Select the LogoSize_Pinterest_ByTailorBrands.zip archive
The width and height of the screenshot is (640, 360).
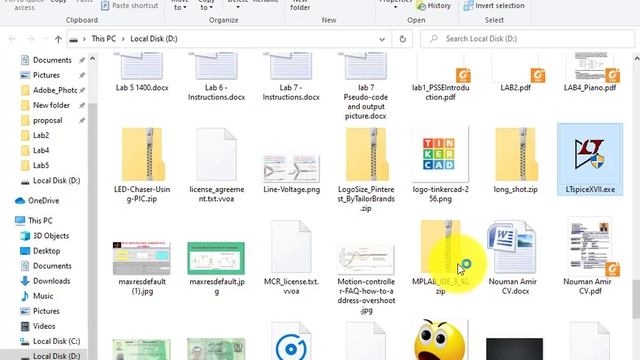pos(366,169)
